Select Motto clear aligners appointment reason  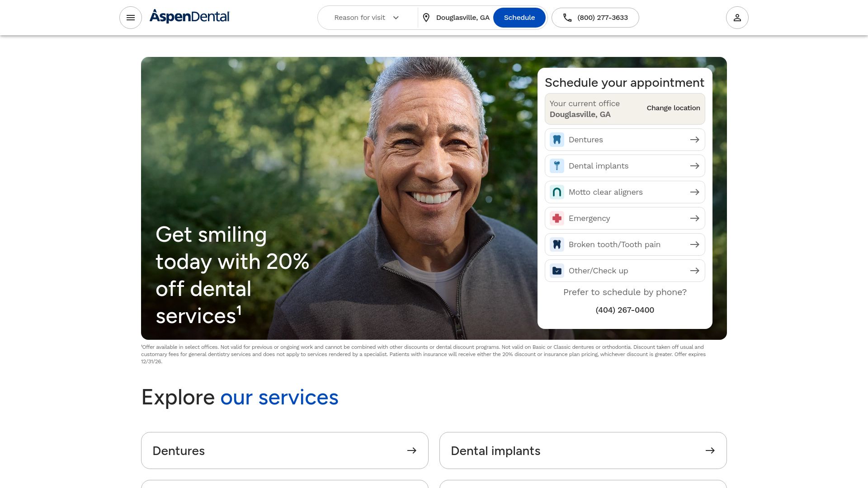tap(625, 192)
